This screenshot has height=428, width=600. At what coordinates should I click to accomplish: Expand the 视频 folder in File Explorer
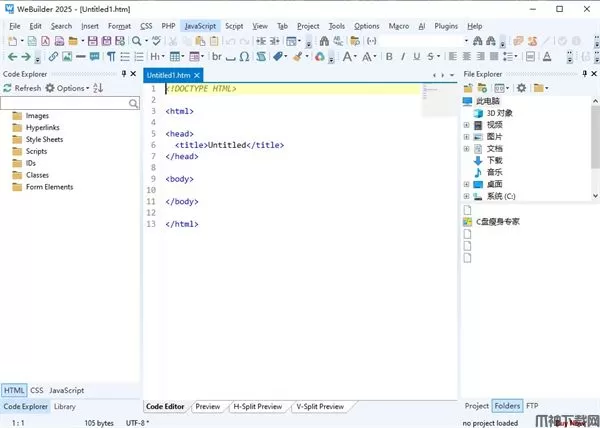click(466, 125)
